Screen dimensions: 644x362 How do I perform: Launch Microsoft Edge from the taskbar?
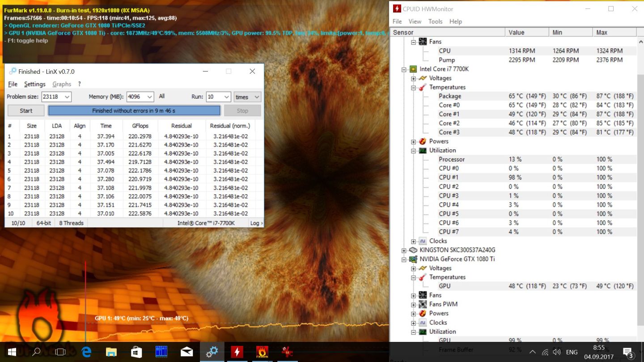86,352
